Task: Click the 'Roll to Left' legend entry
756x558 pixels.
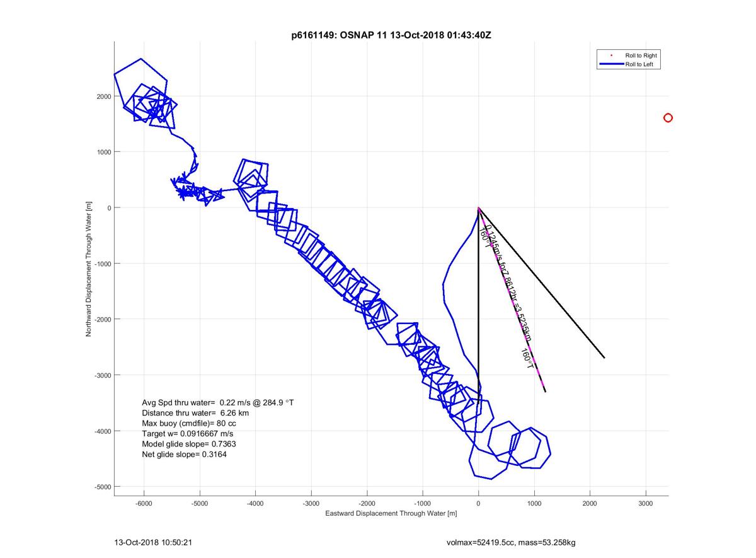Action: (x=627, y=64)
